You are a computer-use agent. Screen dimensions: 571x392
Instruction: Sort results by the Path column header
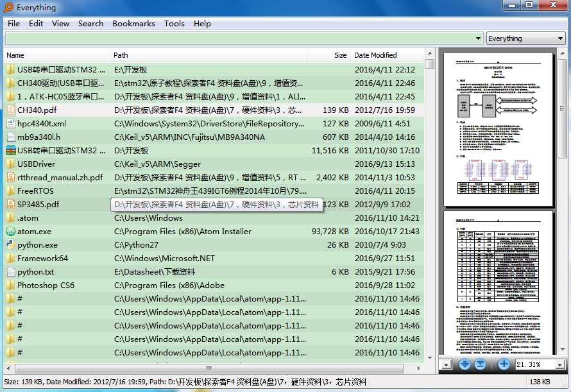click(x=209, y=55)
